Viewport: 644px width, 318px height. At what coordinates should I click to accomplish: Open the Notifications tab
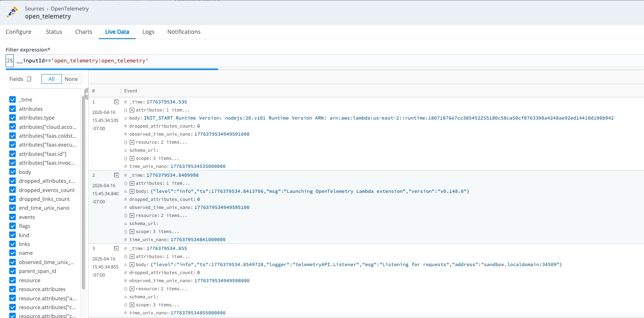[184, 32]
